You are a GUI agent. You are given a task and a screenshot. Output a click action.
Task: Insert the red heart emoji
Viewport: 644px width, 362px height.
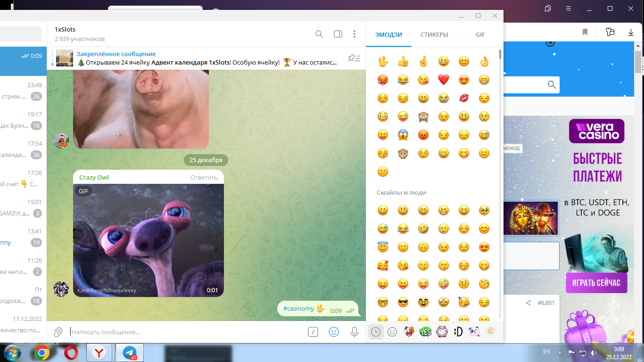[x=444, y=80]
